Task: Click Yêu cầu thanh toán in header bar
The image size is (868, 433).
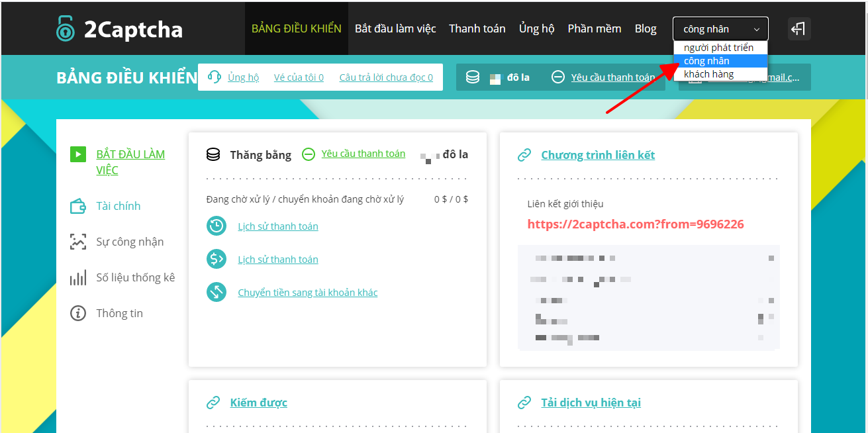Action: click(613, 77)
